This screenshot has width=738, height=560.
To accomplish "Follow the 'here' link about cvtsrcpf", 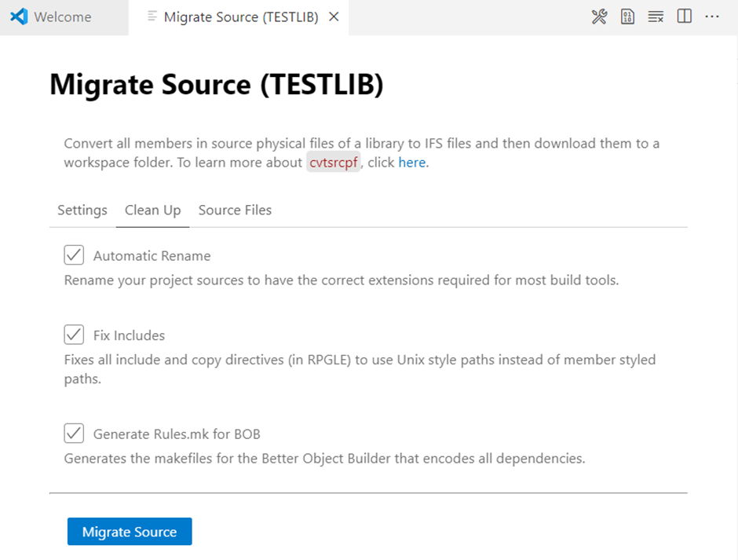I will [411, 163].
